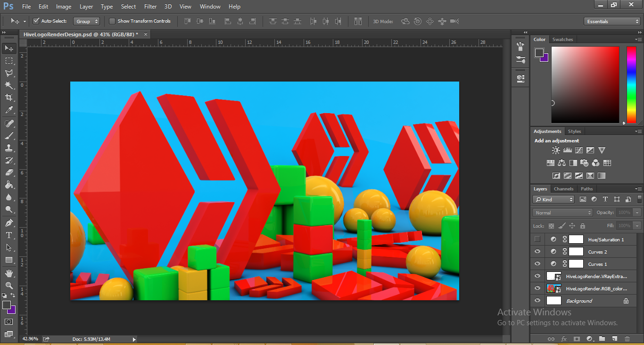Select the Healing Brush tool

coord(9,123)
